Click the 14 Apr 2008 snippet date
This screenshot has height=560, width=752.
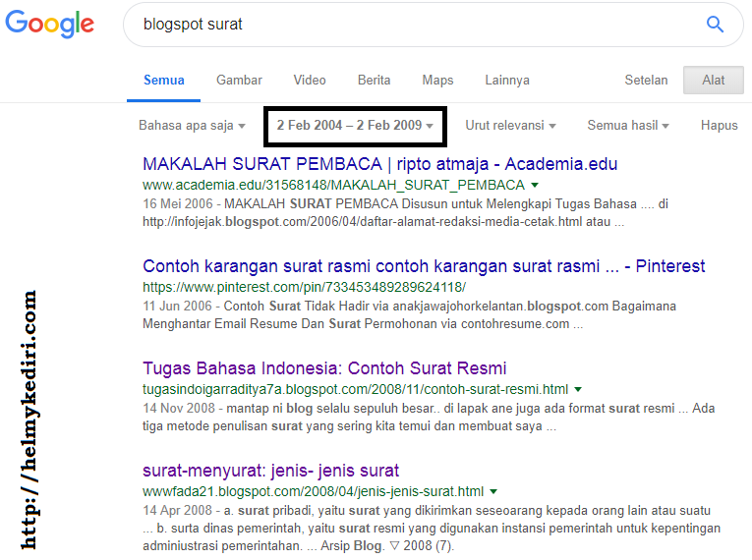coord(177,510)
